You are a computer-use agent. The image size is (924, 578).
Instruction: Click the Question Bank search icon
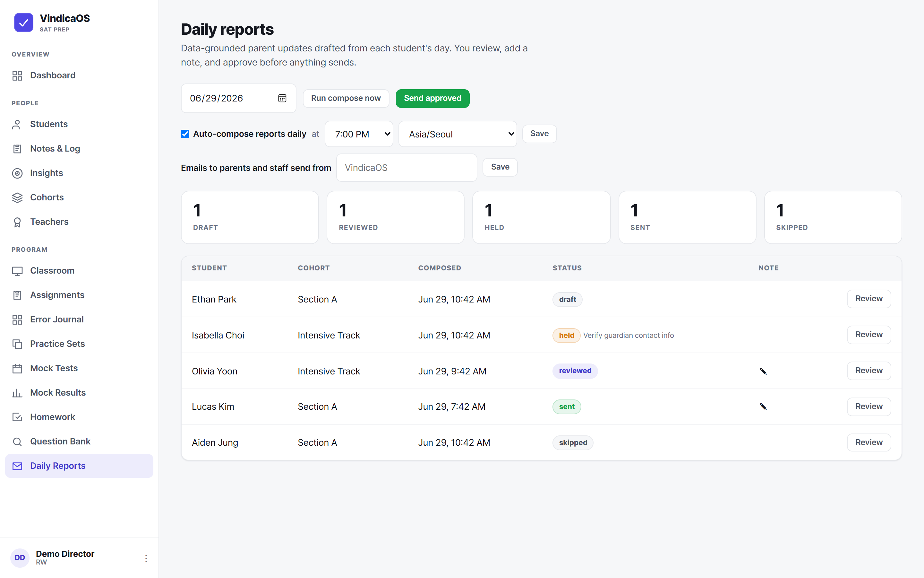[17, 442]
